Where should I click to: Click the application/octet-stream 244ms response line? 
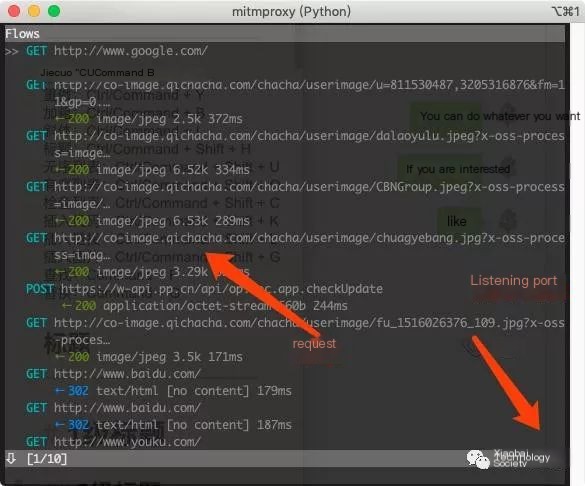click(x=205, y=306)
